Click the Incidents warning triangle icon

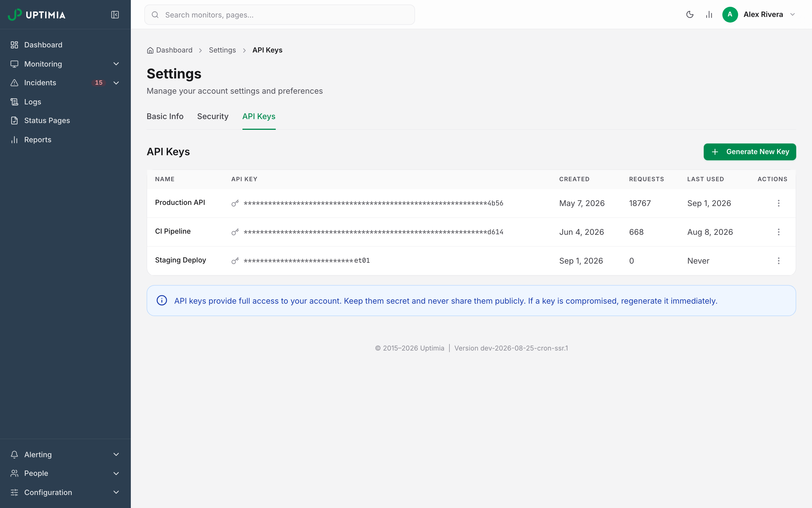[14, 83]
